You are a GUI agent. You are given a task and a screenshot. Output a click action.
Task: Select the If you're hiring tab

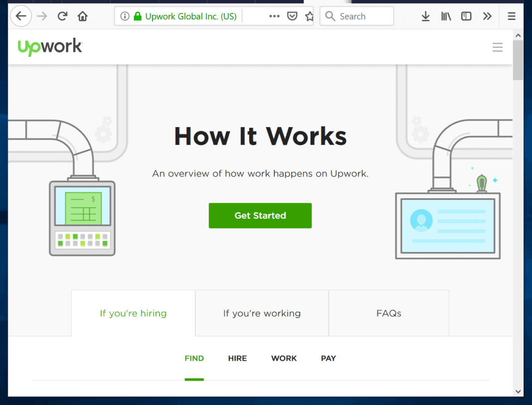point(133,313)
